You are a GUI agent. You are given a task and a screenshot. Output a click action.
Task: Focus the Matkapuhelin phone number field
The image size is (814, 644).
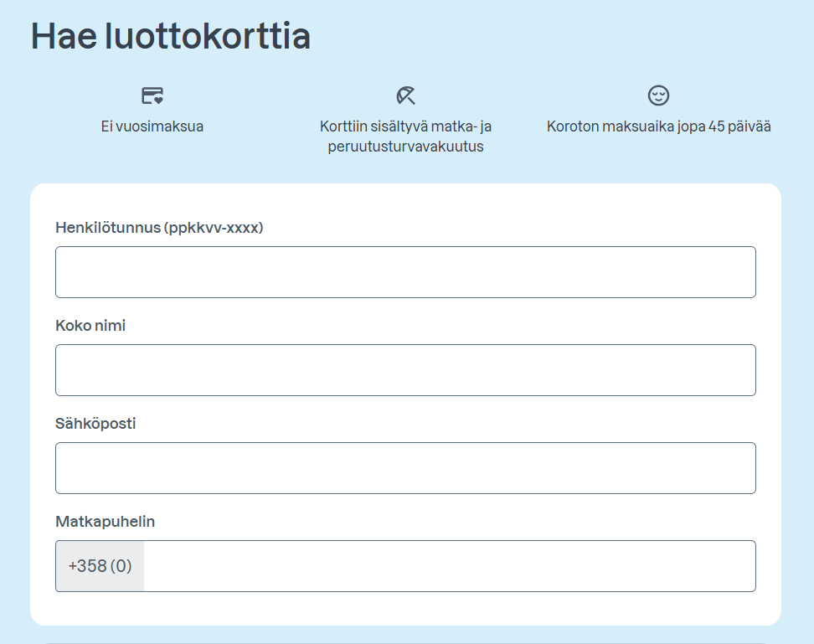[x=449, y=566]
